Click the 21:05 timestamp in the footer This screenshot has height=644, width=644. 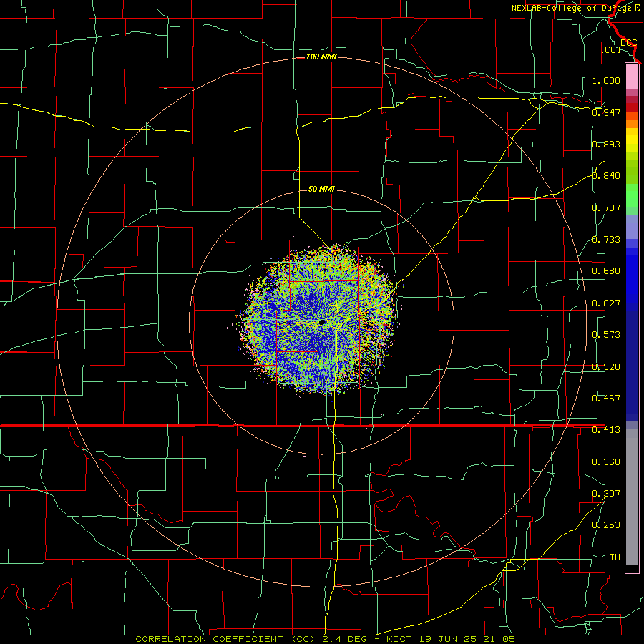click(x=499, y=639)
